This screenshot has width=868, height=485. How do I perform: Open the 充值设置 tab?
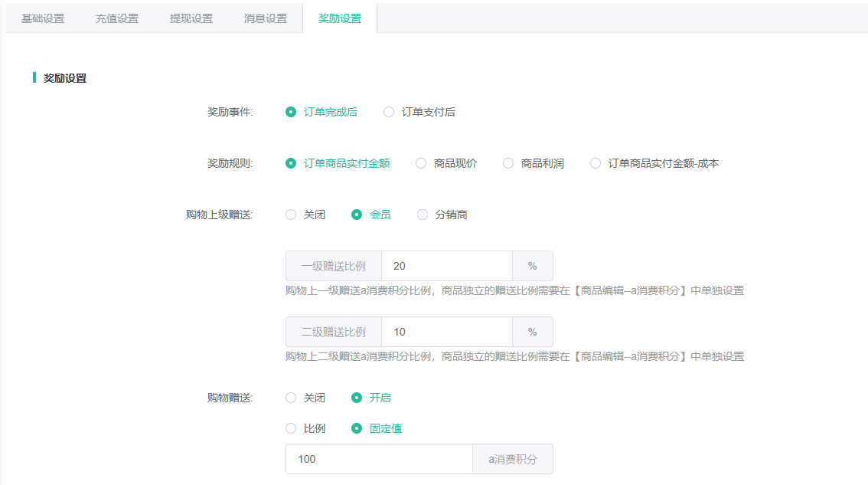tap(117, 18)
